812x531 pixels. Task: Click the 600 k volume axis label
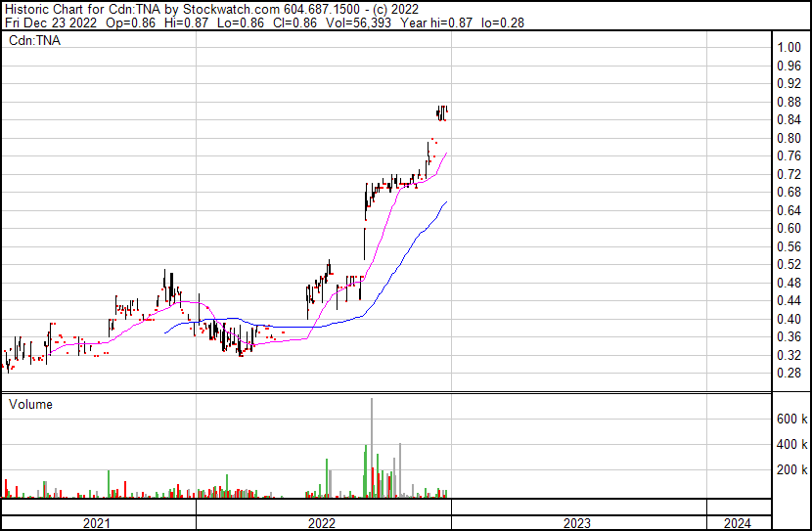tap(790, 419)
